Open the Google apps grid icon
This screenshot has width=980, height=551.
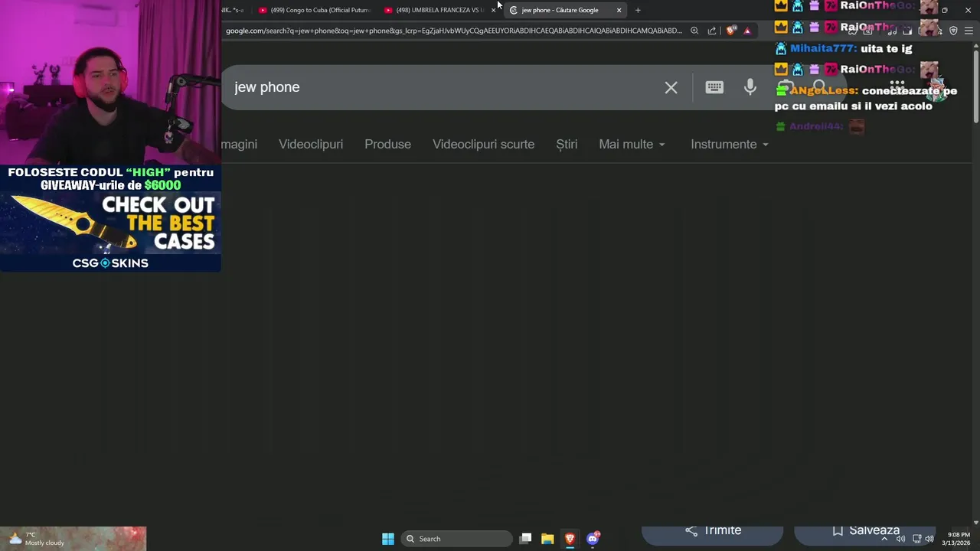(897, 86)
